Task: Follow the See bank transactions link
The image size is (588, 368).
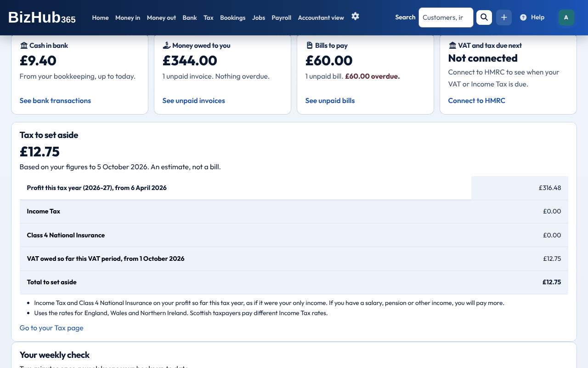Action: click(x=55, y=101)
